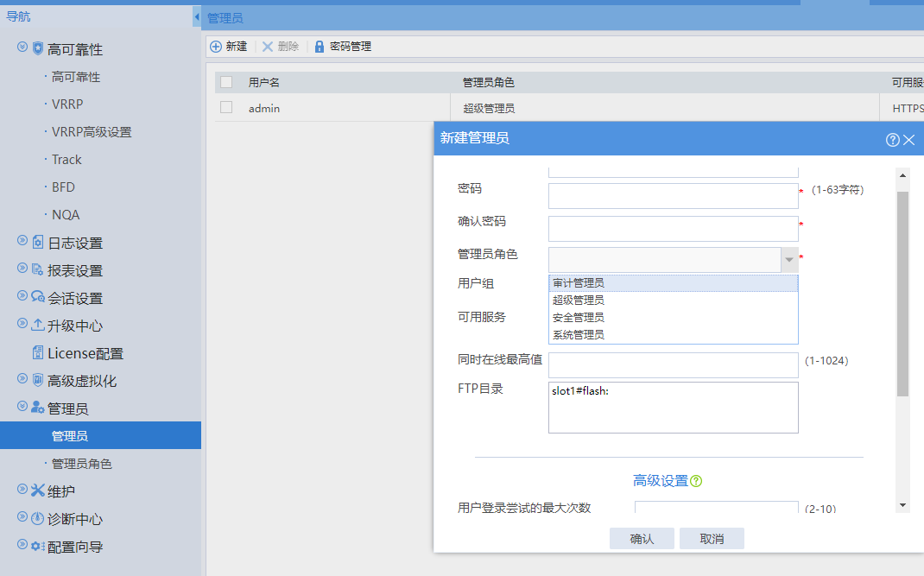924x576 pixels.
Task: Click the dialog vertical scrollbar thumb
Action: [x=902, y=294]
